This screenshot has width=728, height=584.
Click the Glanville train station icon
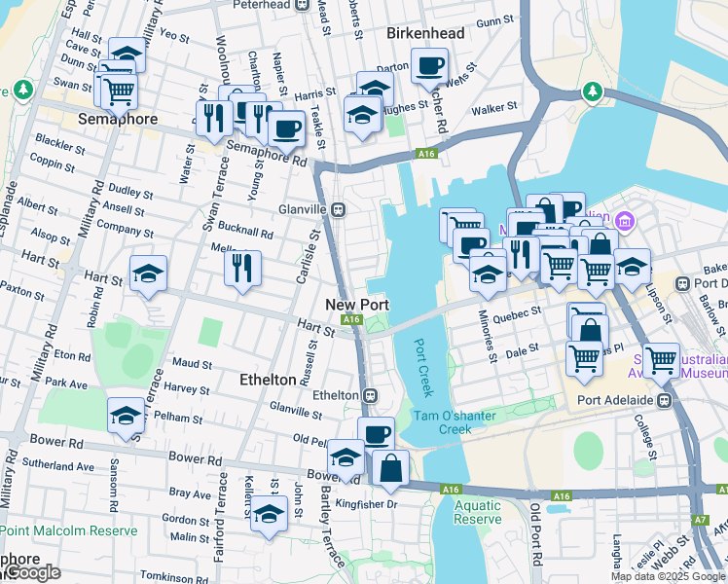[339, 210]
